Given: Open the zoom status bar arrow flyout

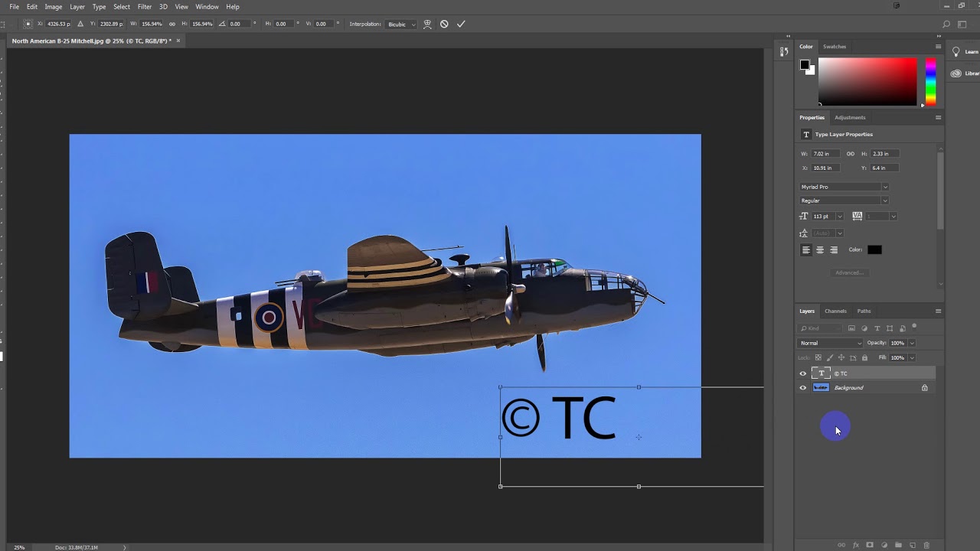Looking at the screenshot, I should point(124,547).
